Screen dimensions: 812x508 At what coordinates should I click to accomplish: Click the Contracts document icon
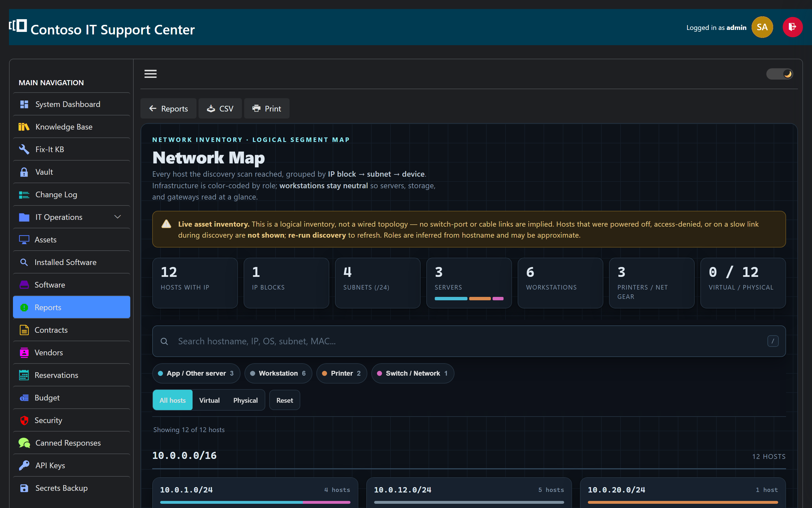pos(24,330)
